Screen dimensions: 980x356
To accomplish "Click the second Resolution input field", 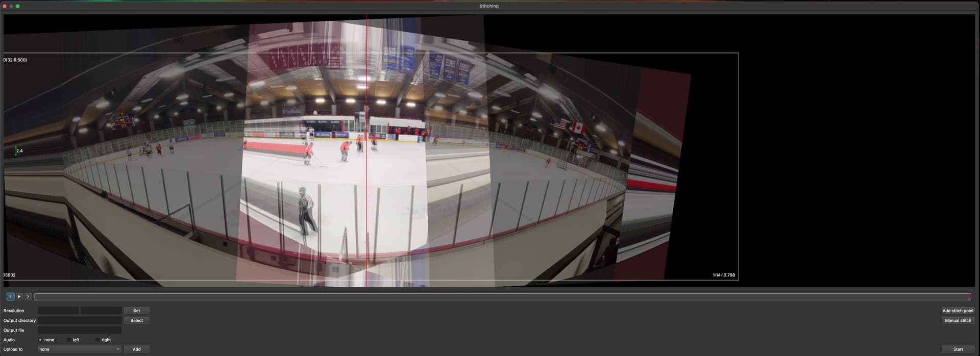I will [x=101, y=311].
